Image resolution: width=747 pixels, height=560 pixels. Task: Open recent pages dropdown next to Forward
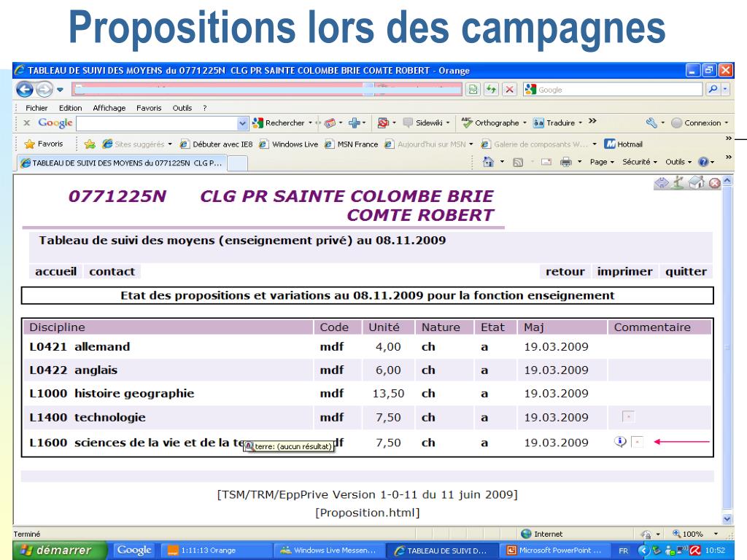click(60, 90)
